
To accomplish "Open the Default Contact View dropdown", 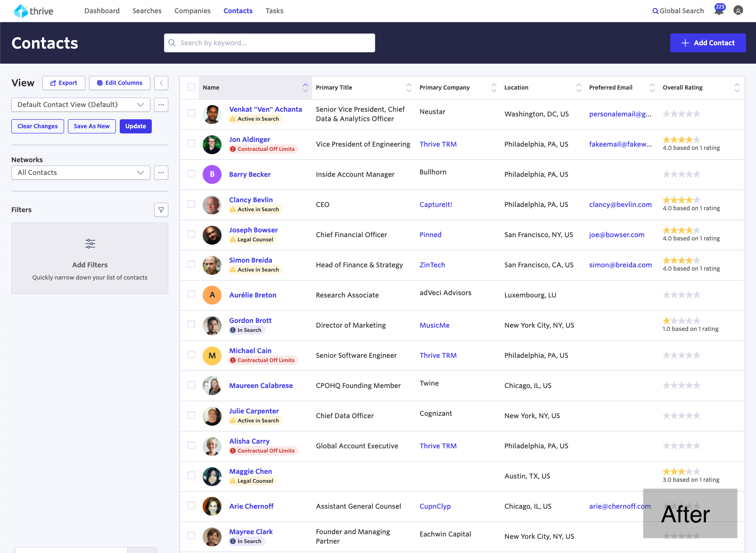I will [81, 105].
